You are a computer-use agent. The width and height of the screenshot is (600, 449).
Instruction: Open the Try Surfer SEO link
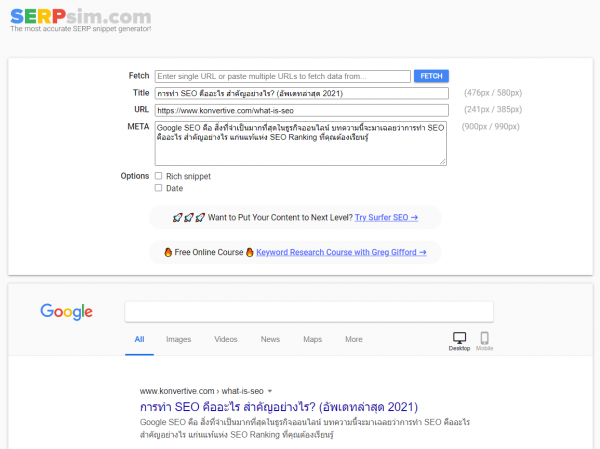coord(386,217)
